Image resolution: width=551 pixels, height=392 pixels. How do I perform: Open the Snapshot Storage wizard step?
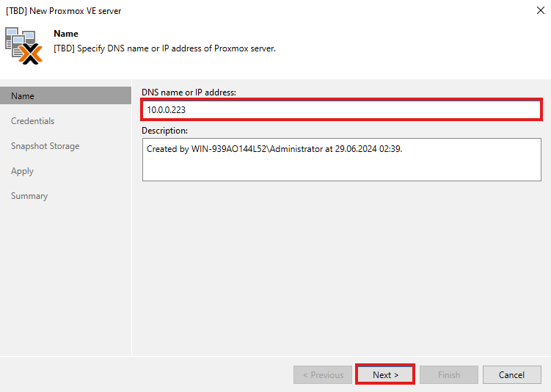[x=45, y=146]
